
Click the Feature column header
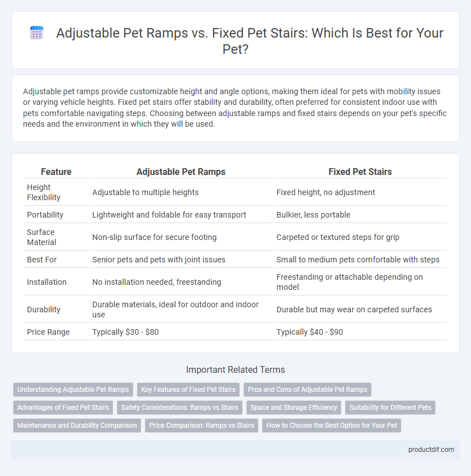tap(56, 172)
